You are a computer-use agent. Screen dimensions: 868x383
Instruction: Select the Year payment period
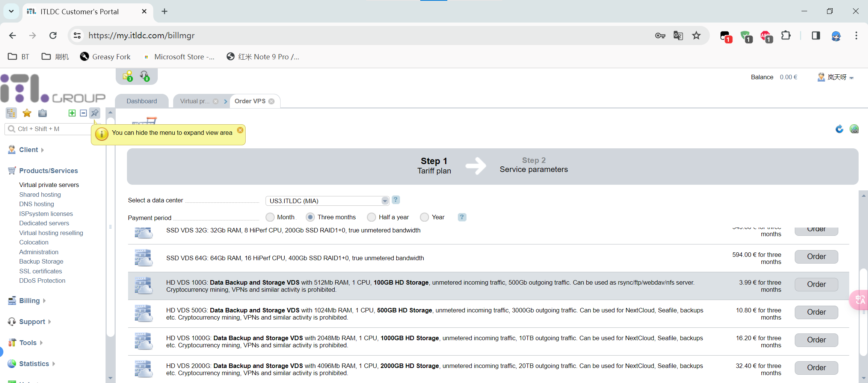pyautogui.click(x=424, y=217)
